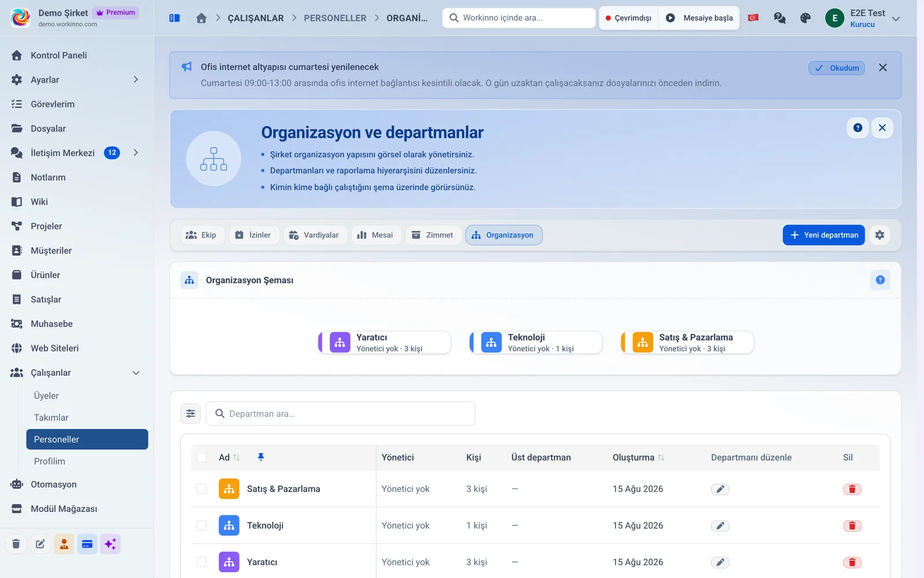The height and width of the screenshot is (578, 924).
Task: Open the department filter options icon
Action: coord(191,414)
